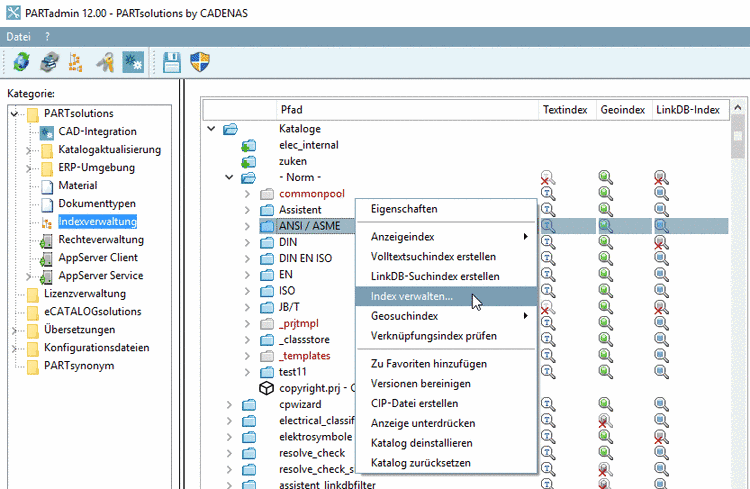The width and height of the screenshot is (750, 489).
Task: Collapse the Kataloge root node
Action: pos(210,129)
